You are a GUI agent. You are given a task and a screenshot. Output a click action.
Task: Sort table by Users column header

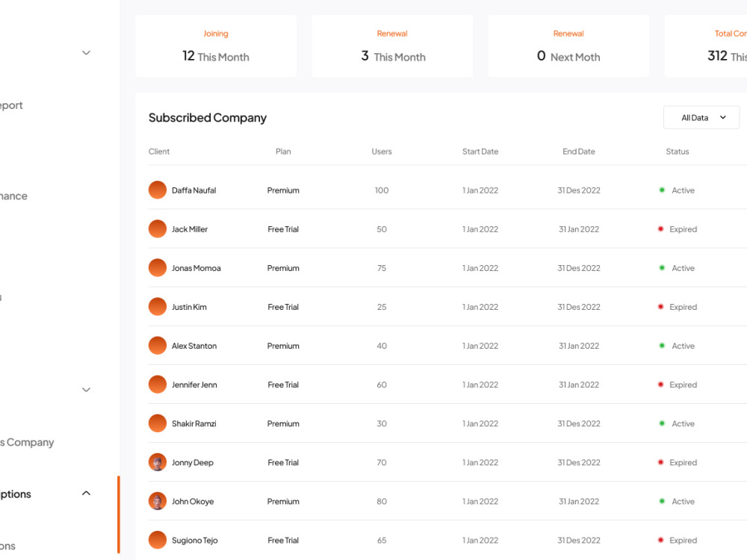click(x=382, y=152)
